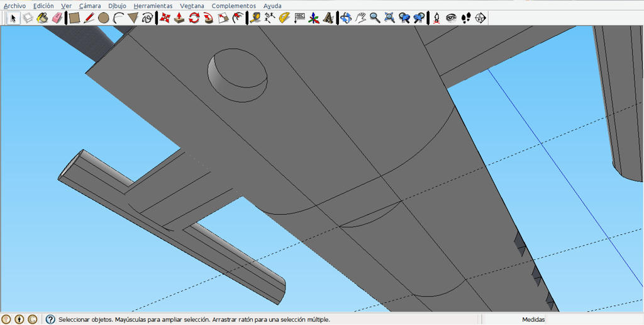
Task: Select the Paint Bucket tool
Action: click(42, 18)
